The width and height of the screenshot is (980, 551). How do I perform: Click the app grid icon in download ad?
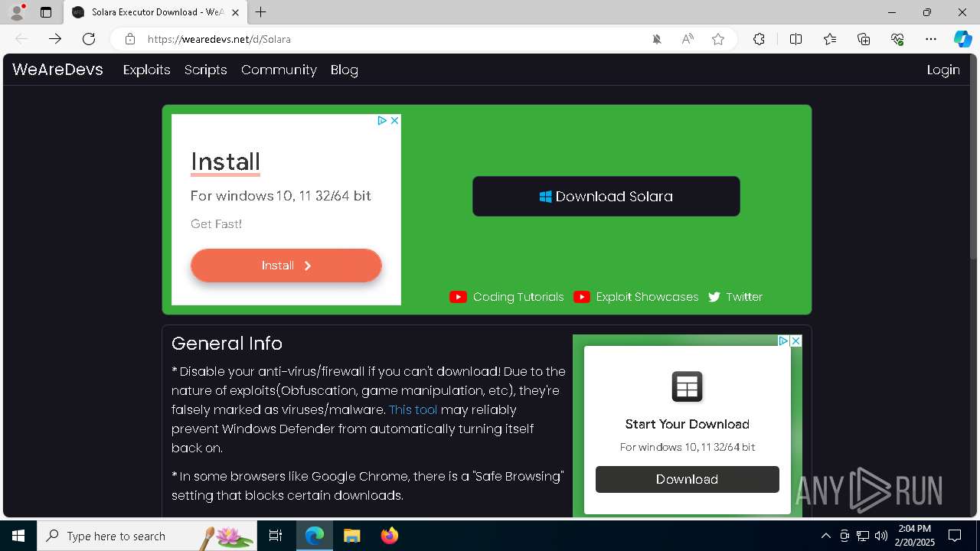687,386
